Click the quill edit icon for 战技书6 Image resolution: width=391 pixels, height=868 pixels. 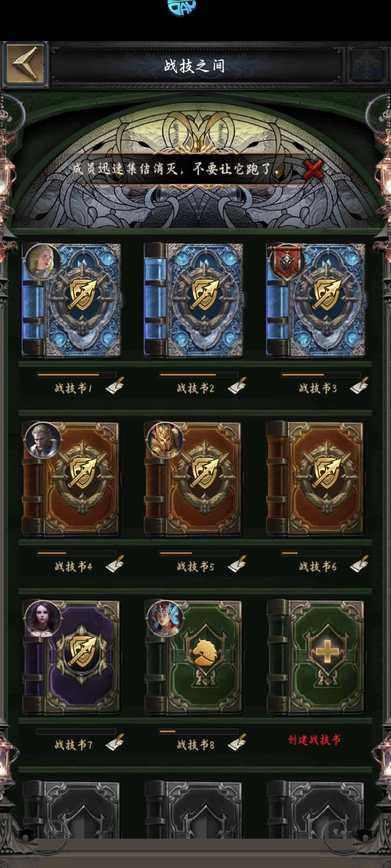359,564
